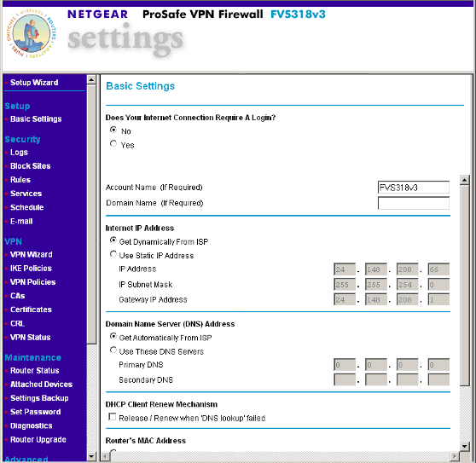Click third octet of IP Subnet Mask

coord(408,285)
